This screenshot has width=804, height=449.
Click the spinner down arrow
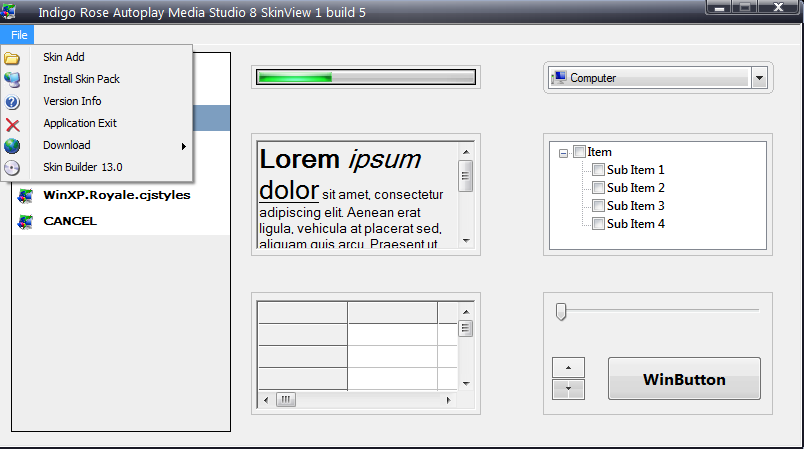(568, 389)
